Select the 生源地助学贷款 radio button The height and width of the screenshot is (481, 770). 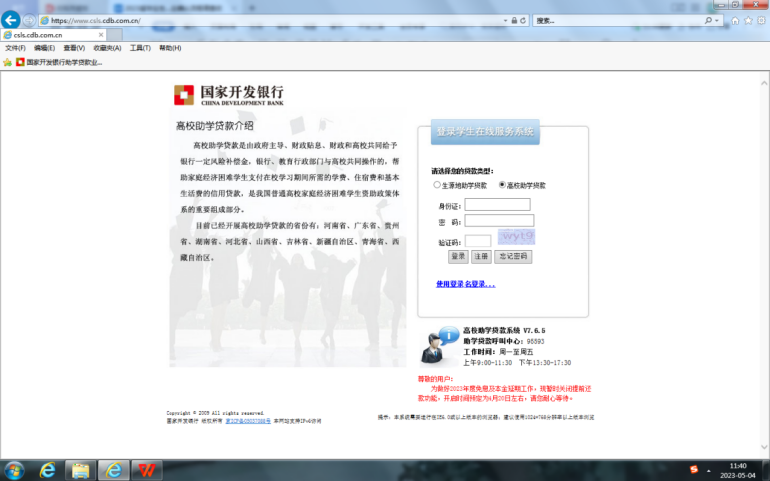point(437,185)
